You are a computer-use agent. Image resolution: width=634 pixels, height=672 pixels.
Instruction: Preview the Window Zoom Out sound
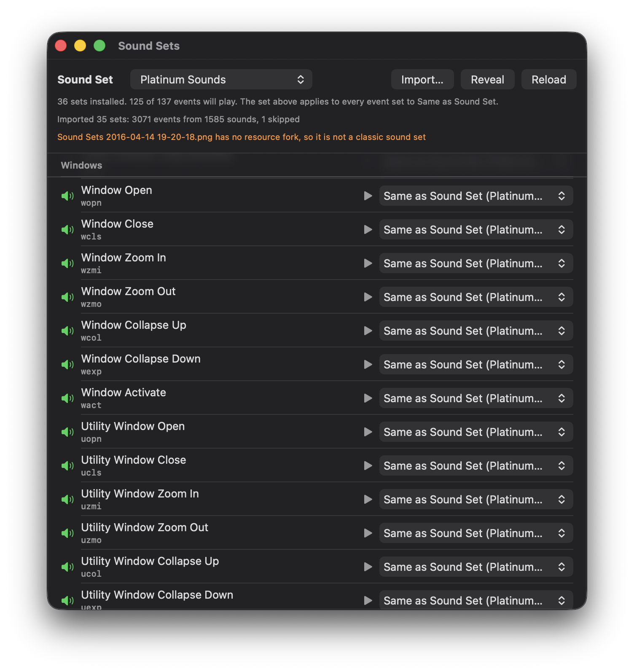368,297
